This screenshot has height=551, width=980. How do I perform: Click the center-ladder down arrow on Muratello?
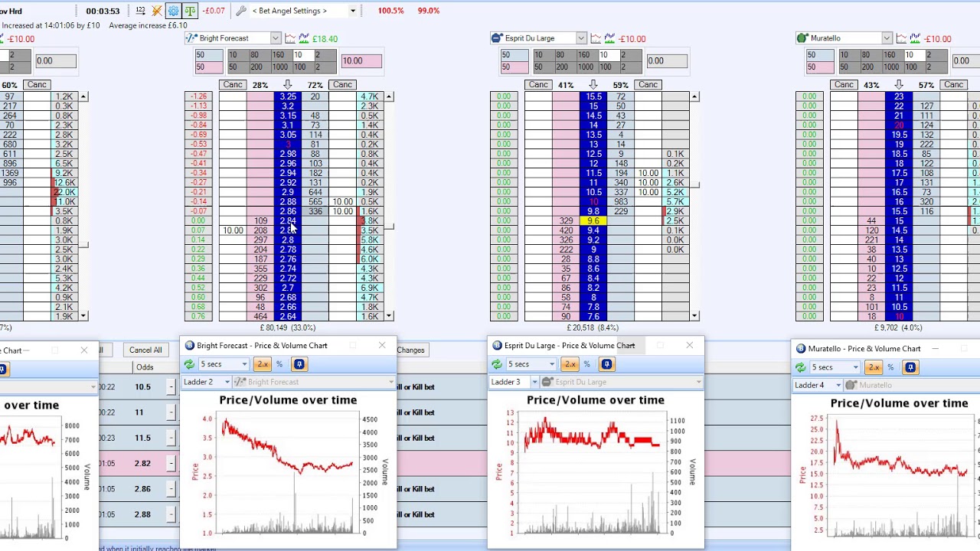[x=899, y=85]
